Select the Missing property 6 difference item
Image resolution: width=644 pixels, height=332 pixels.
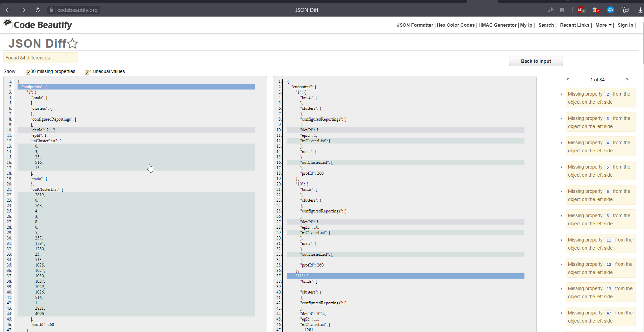[x=601, y=195]
